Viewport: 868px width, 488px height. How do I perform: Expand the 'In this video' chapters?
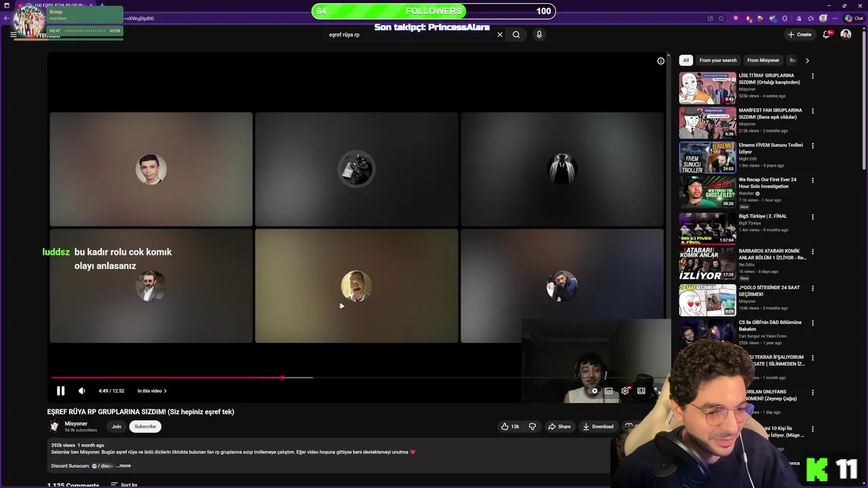[152, 390]
